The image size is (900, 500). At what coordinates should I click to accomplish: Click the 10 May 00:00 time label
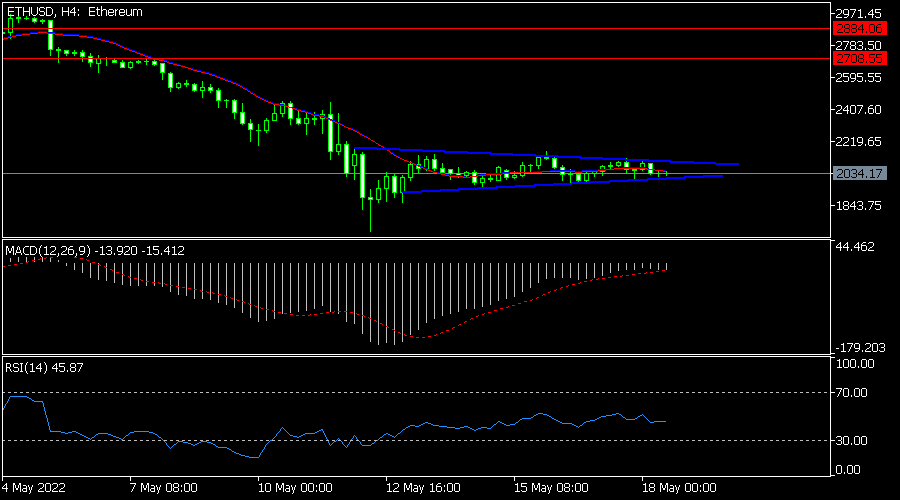295,488
